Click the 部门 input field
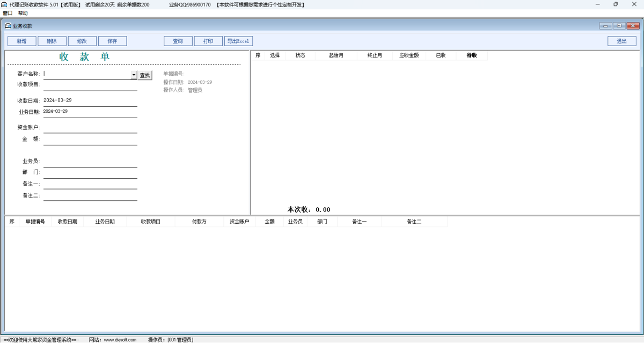 coord(90,173)
